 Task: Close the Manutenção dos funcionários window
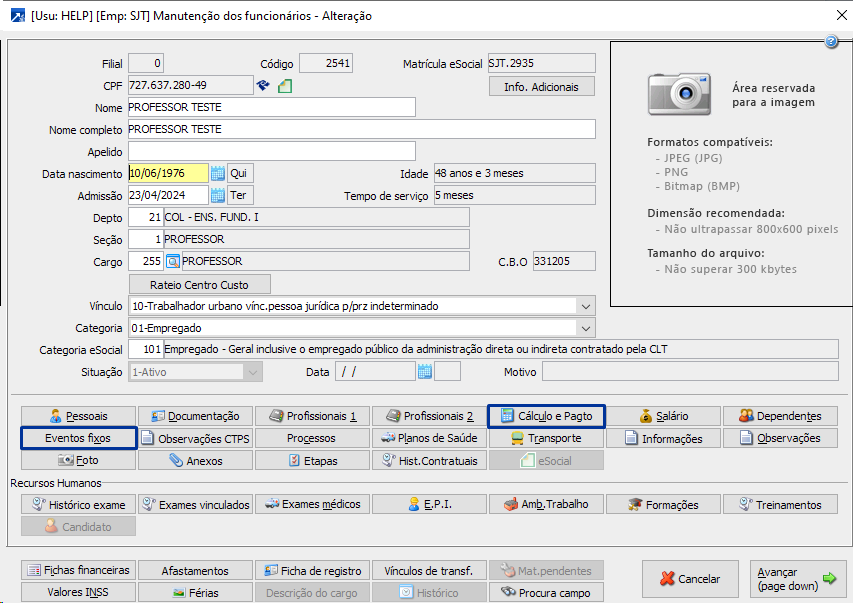pos(842,15)
